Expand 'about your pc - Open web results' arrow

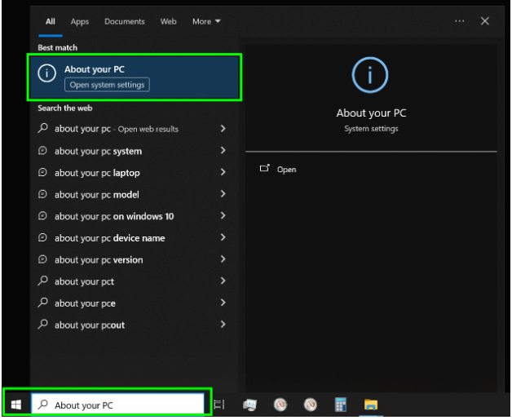pos(223,129)
